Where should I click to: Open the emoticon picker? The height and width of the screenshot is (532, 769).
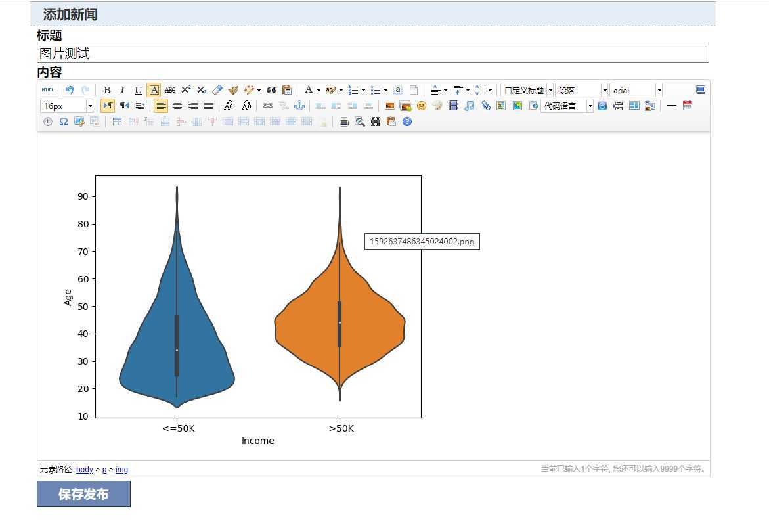(x=422, y=106)
